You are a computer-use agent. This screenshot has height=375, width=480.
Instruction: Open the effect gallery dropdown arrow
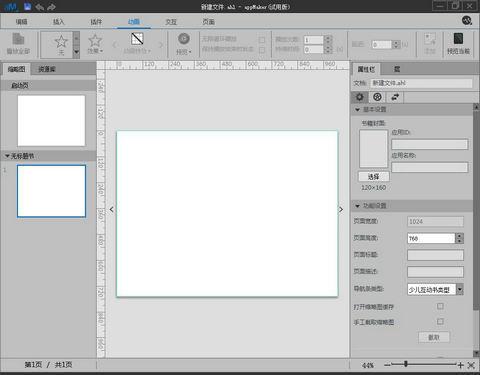(76, 52)
